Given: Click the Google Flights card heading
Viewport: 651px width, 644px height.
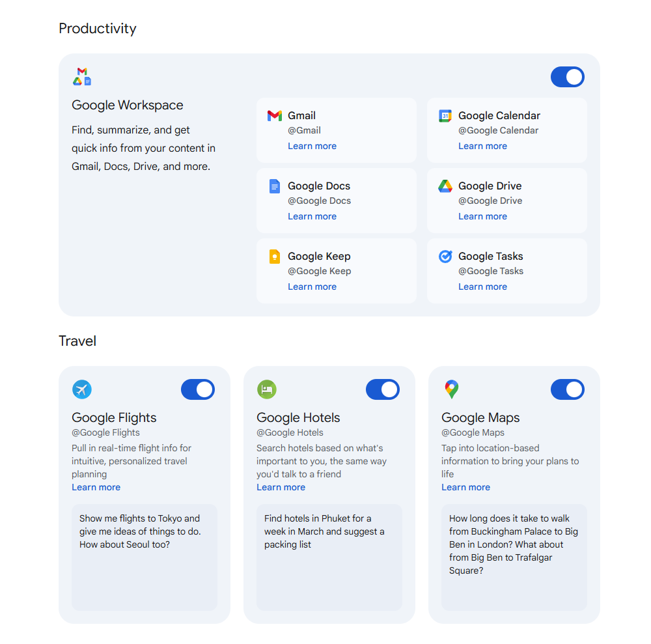Looking at the screenshot, I should click(114, 417).
